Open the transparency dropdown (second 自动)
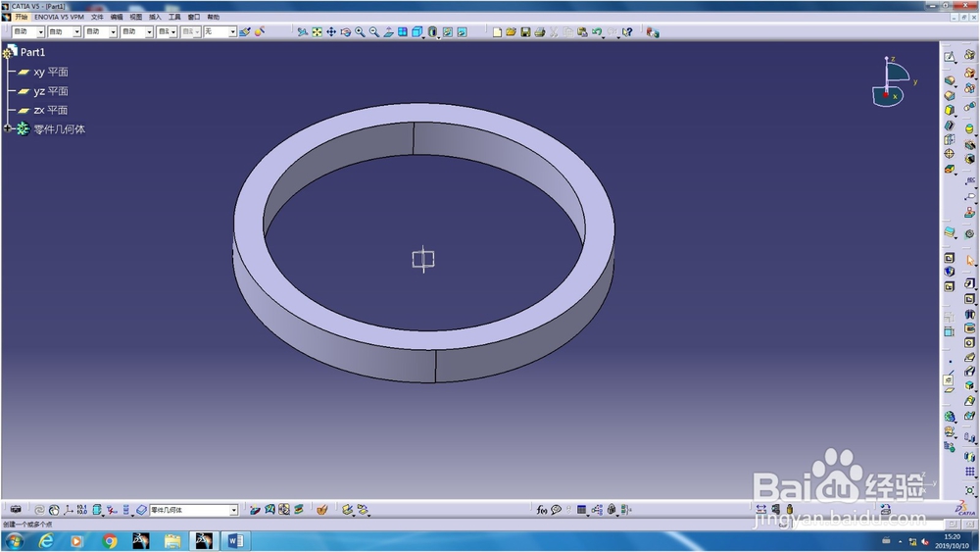 (65, 32)
